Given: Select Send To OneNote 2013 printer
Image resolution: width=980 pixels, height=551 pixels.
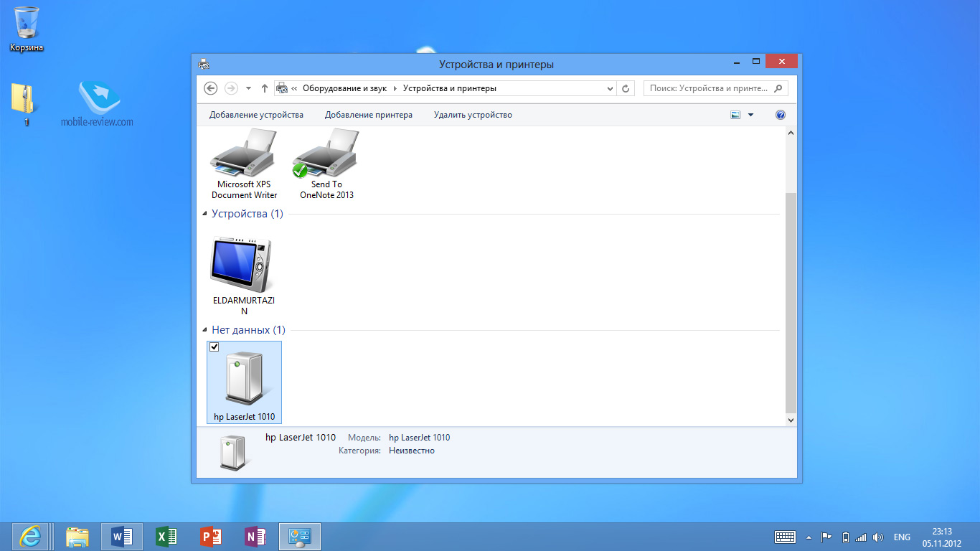Looking at the screenshot, I should tap(326, 164).
